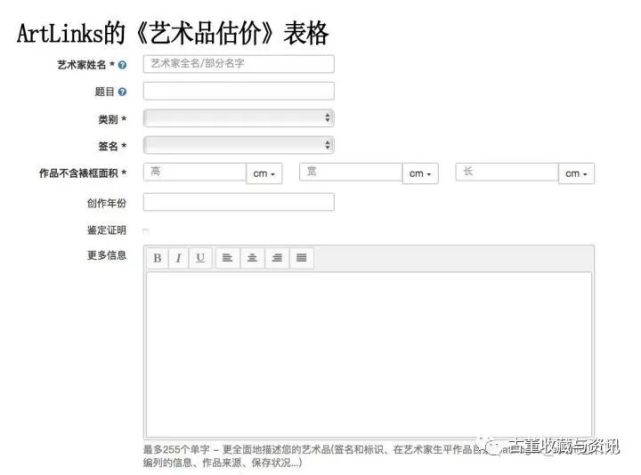The image size is (641, 475).
Task: Toggle Bold formatting in the editor
Action: pyautogui.click(x=157, y=258)
